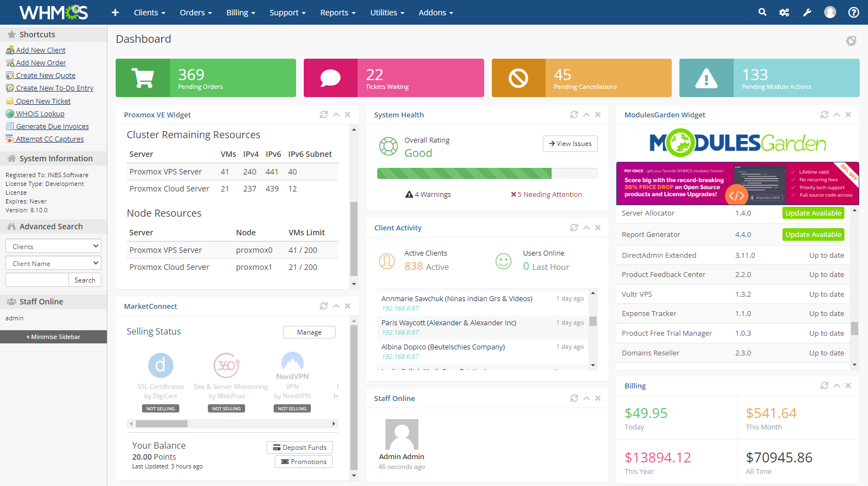Open the user account avatar icon

click(830, 12)
